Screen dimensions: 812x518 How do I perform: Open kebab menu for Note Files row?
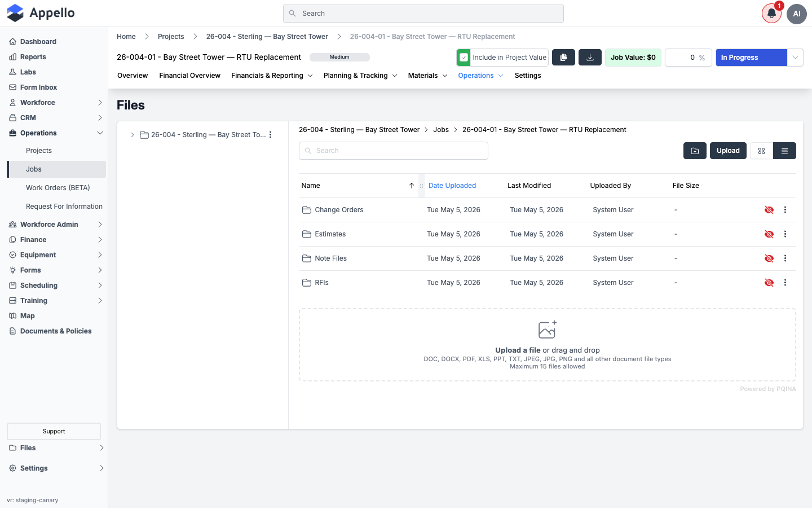[785, 258]
